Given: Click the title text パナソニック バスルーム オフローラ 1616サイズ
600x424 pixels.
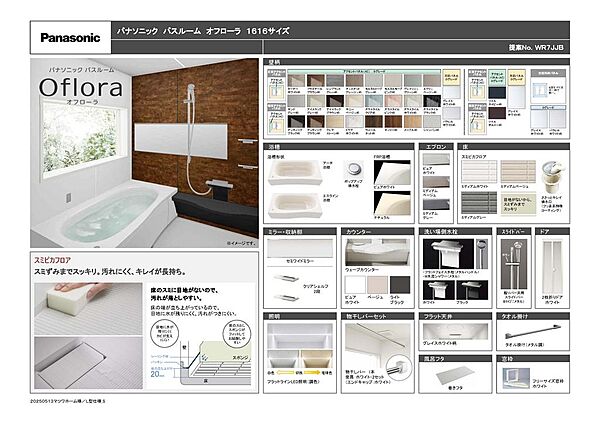Looking at the screenshot, I should click(203, 31).
